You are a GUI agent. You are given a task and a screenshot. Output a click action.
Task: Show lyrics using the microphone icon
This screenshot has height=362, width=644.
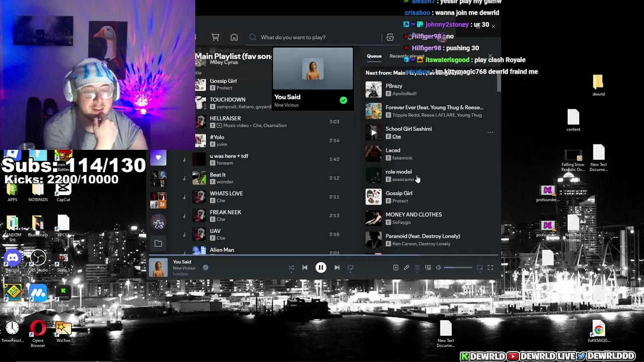click(x=407, y=268)
